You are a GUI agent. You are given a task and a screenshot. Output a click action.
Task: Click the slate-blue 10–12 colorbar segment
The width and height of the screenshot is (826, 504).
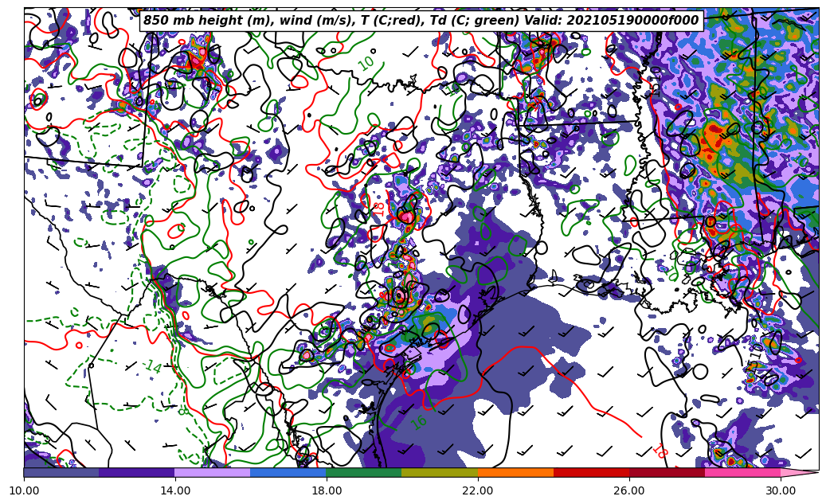pyautogui.click(x=61, y=472)
